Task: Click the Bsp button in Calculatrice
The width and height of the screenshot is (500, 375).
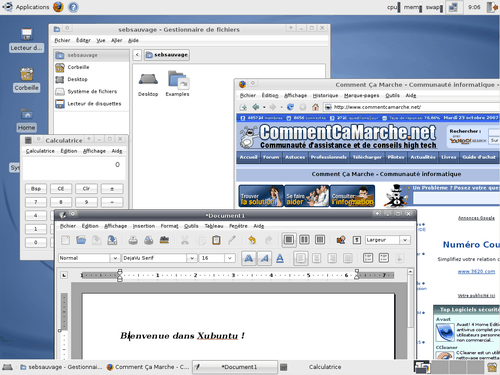Action: pos(36,189)
